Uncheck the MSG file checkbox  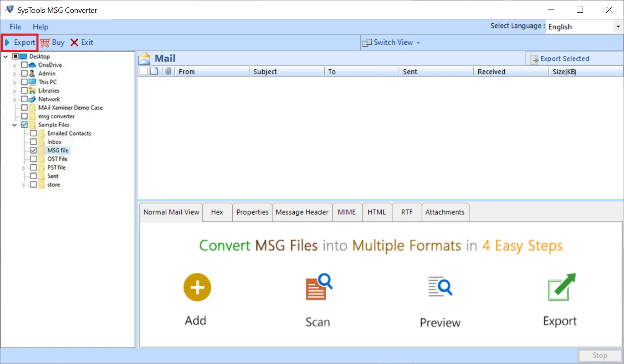[34, 150]
